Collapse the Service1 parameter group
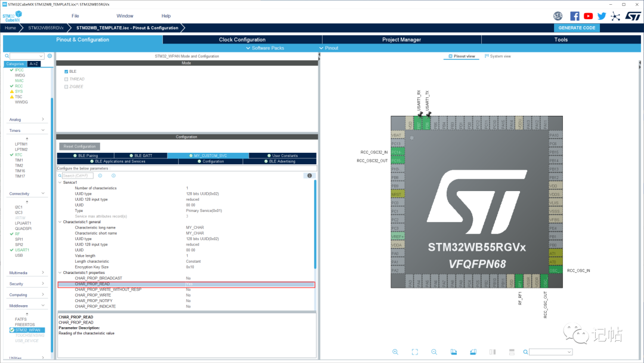Screen dimensions: 644x363 pos(60,183)
